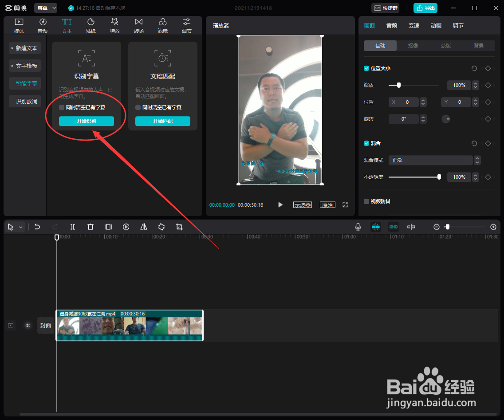504x420 pixels.
Task: Check 同时清空已有字幕 under 识别字幕
Action: coord(62,107)
